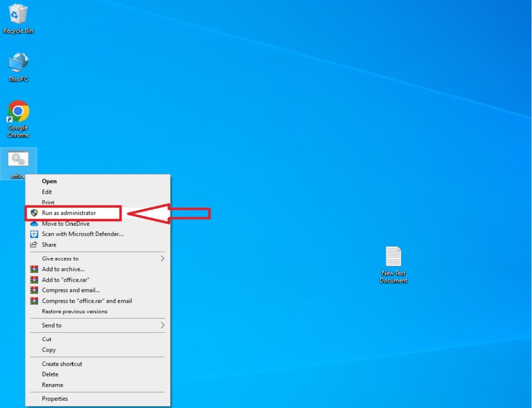Select the office batch file icon
Screen dimensions: 532x408
(x=18, y=164)
